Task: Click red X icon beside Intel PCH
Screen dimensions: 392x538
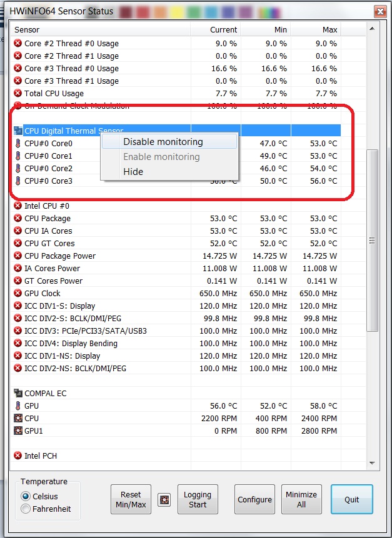Action: [x=18, y=456]
